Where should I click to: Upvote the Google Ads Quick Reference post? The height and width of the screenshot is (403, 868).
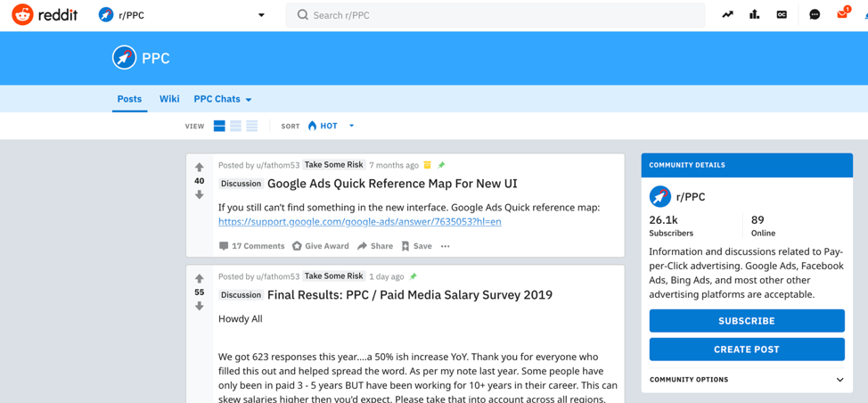(x=200, y=168)
